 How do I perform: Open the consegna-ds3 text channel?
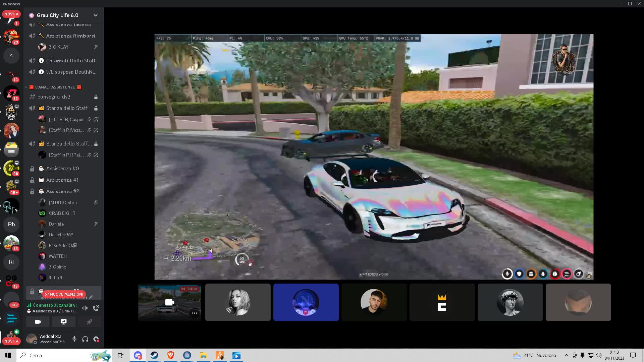[54, 97]
